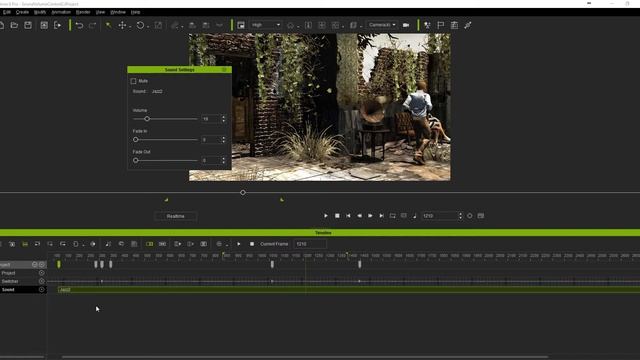The image size is (640, 360).
Task: Open the Window menu
Action: [x=118, y=12]
